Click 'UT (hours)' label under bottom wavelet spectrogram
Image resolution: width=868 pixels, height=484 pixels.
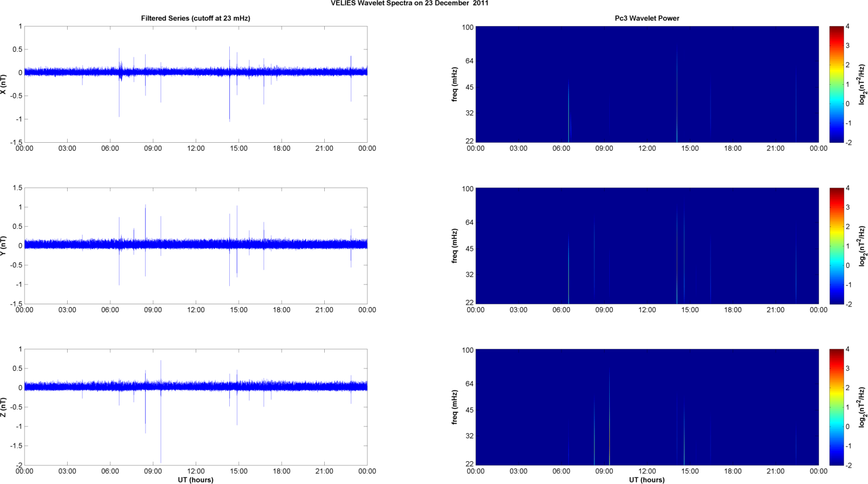point(647,479)
